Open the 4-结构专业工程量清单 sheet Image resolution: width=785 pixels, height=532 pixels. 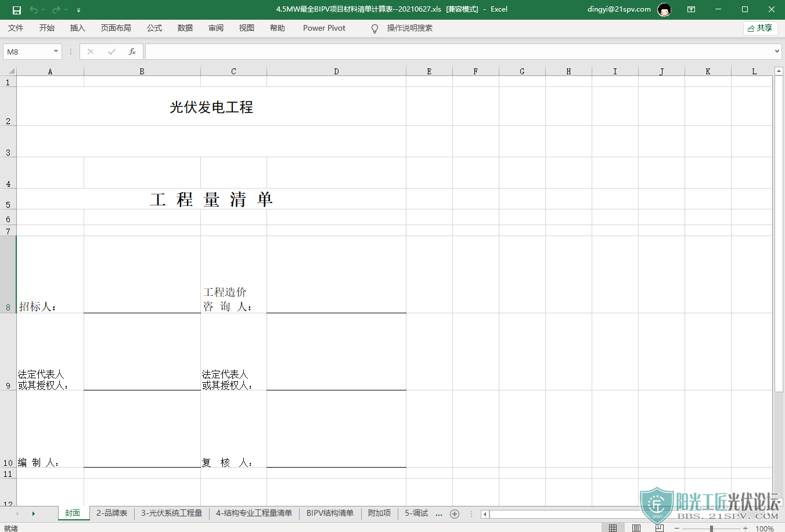(x=254, y=513)
